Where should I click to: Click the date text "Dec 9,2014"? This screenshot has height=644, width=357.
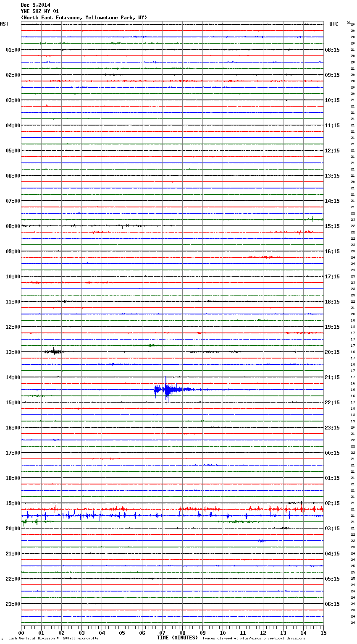(35, 5)
